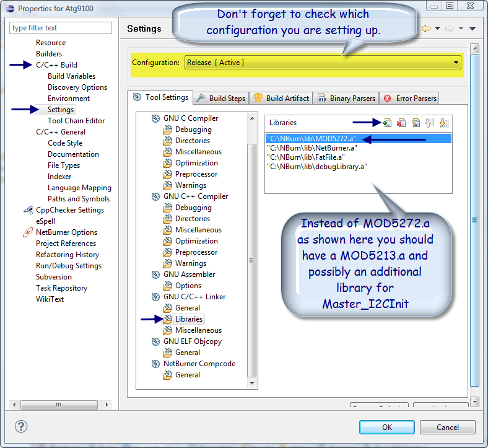Select General under NetBurner Compcode

pyautogui.click(x=188, y=375)
